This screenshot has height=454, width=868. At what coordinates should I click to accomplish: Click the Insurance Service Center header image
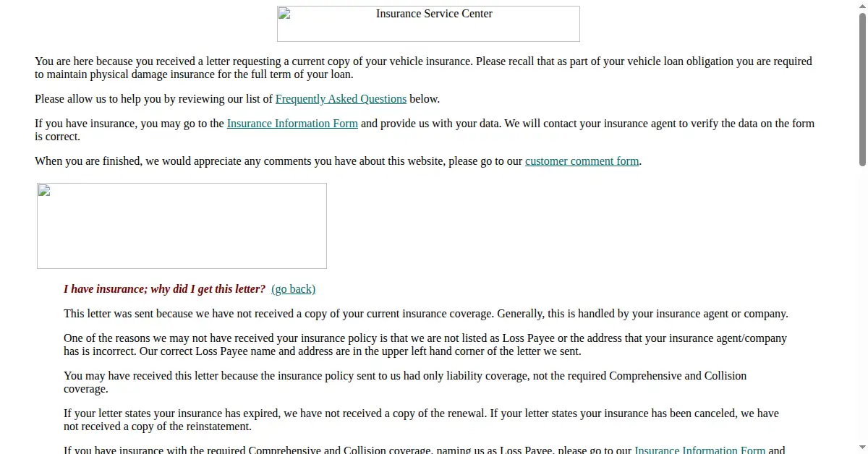click(x=428, y=24)
